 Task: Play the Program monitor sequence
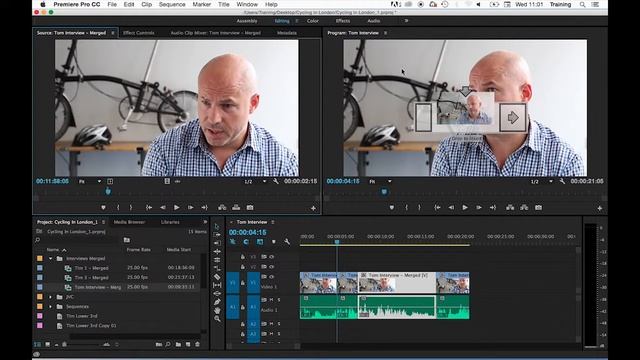tap(465, 207)
